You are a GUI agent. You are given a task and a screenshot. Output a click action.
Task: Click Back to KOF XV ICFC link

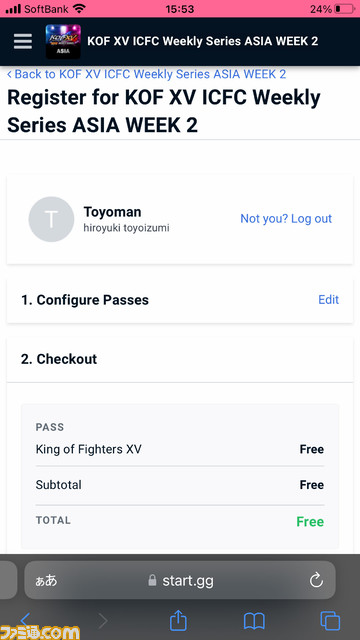147,74
